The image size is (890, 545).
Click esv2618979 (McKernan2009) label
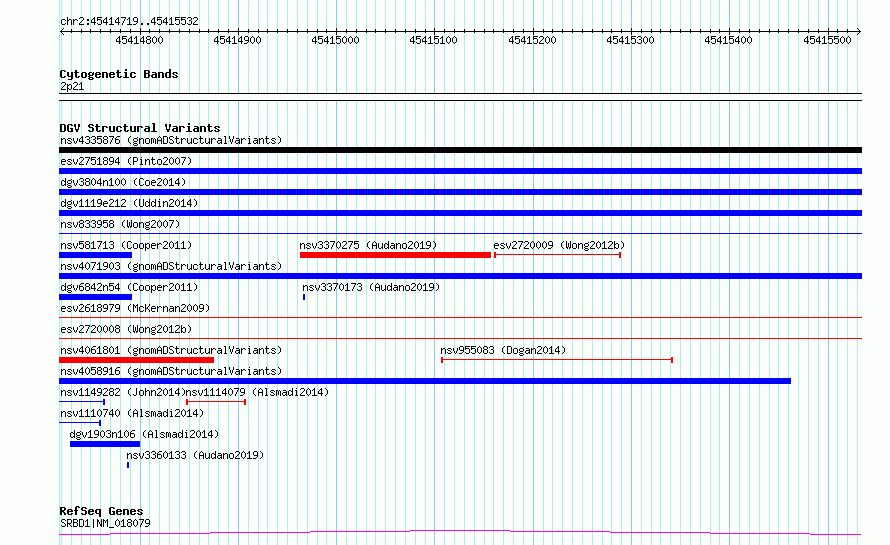[135, 308]
